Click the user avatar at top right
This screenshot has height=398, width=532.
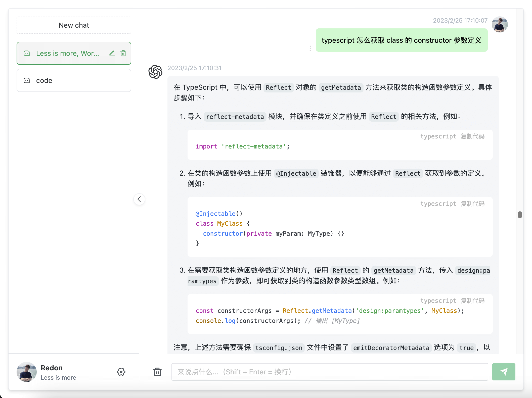(500, 24)
